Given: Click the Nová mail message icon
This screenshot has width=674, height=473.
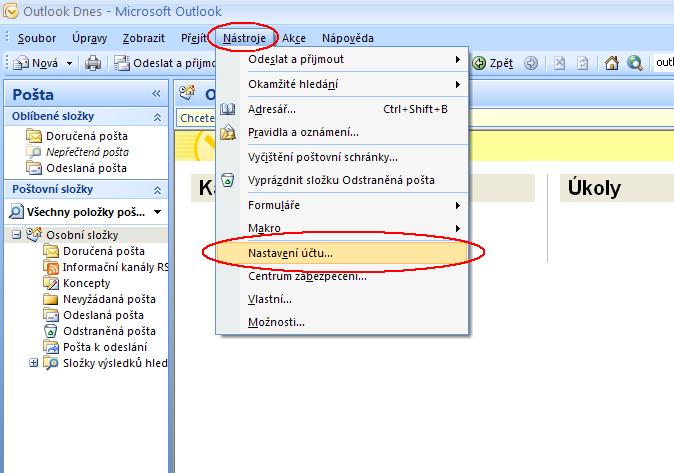Looking at the screenshot, I should click(x=21, y=63).
